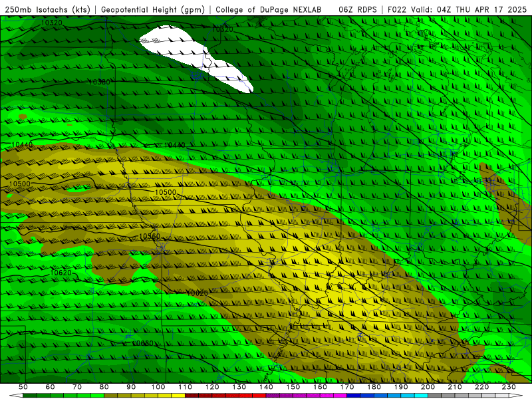Click the cyan swatch just before 200

pyautogui.click(x=421, y=396)
